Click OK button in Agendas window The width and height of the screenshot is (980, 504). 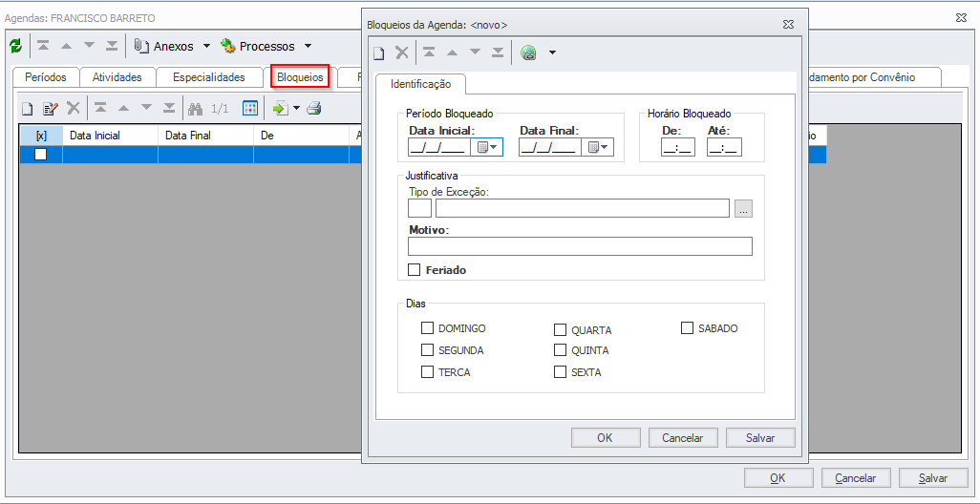coord(778,478)
